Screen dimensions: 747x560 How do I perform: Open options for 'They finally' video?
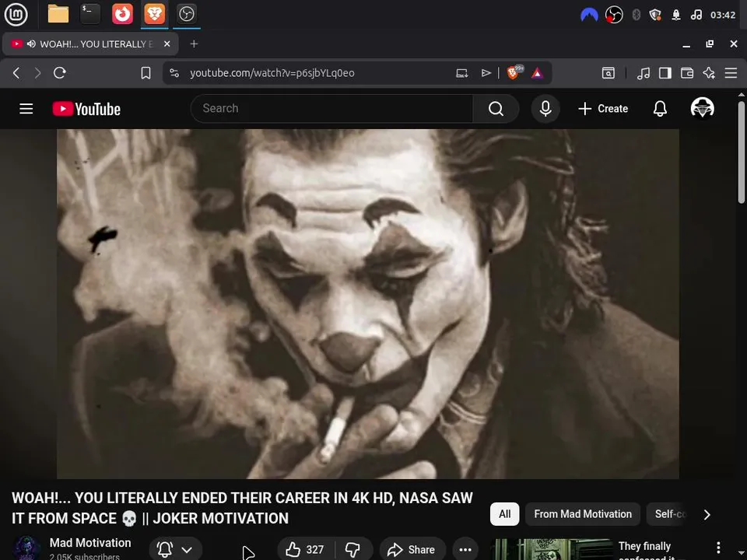click(x=718, y=548)
